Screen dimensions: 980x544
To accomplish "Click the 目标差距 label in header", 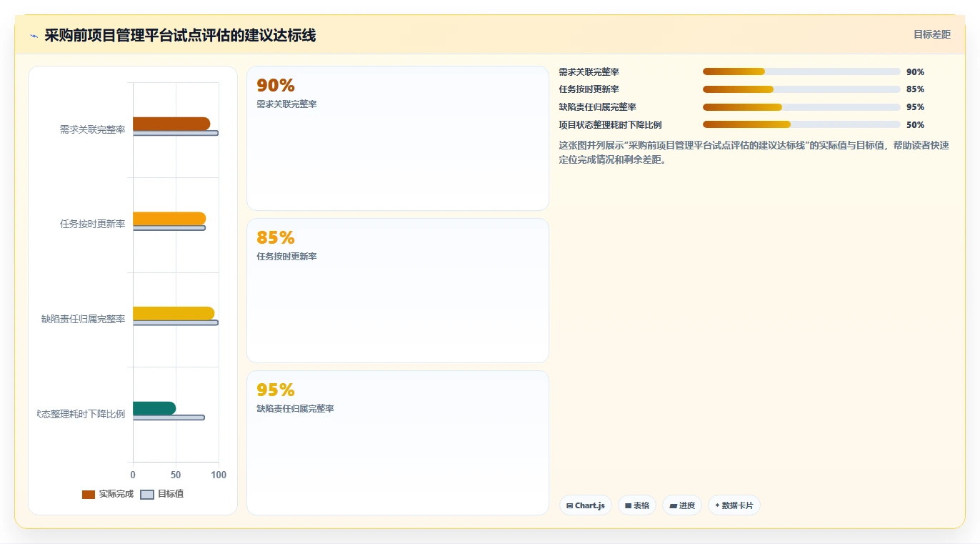I will point(932,34).
